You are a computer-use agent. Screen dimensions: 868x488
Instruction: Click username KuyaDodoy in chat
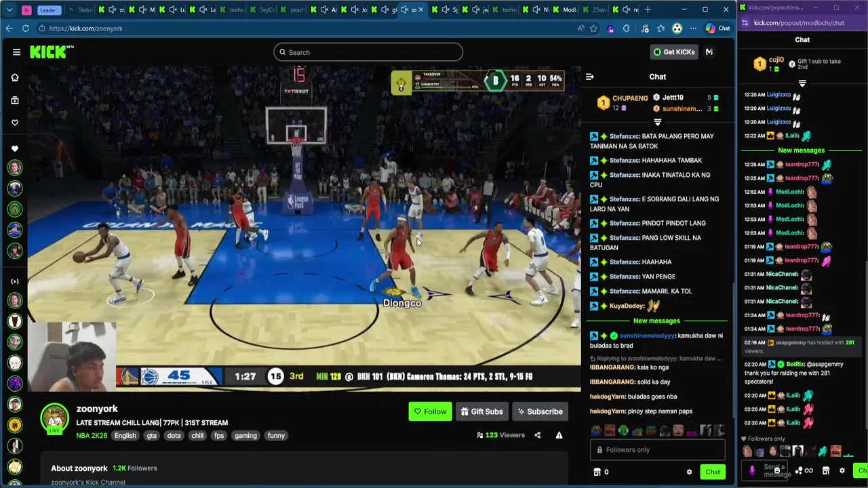point(627,306)
